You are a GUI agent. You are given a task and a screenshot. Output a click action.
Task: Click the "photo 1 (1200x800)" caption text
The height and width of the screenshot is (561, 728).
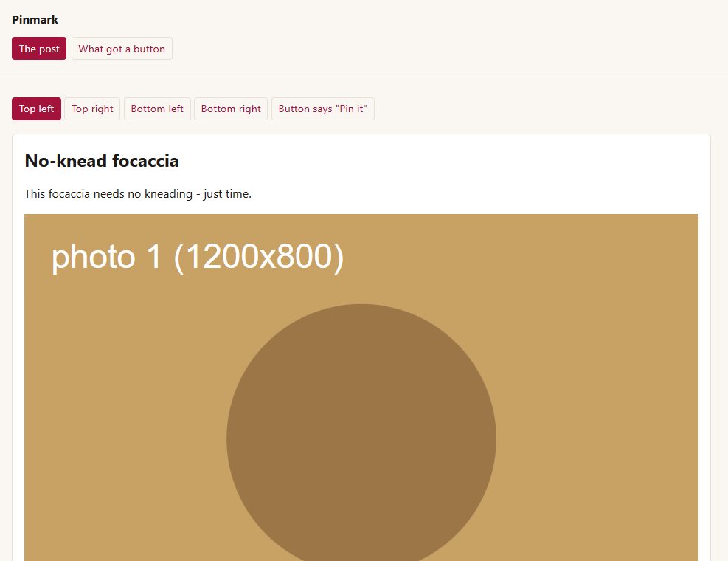(198, 257)
